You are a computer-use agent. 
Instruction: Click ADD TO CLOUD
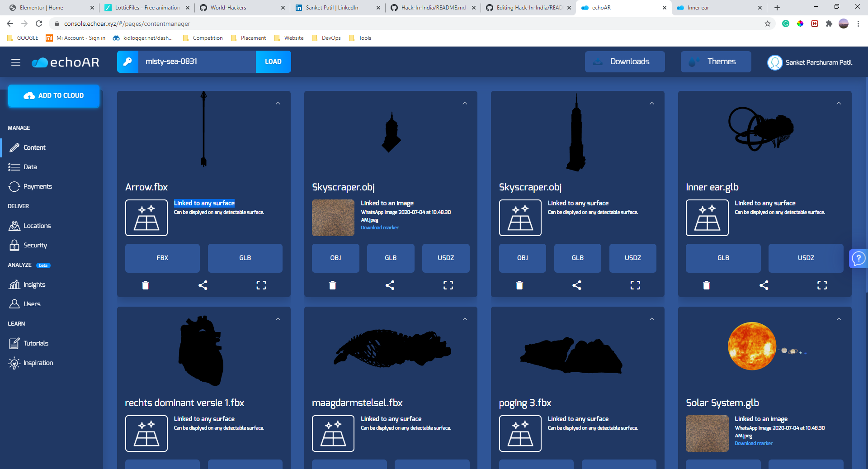pyautogui.click(x=53, y=96)
